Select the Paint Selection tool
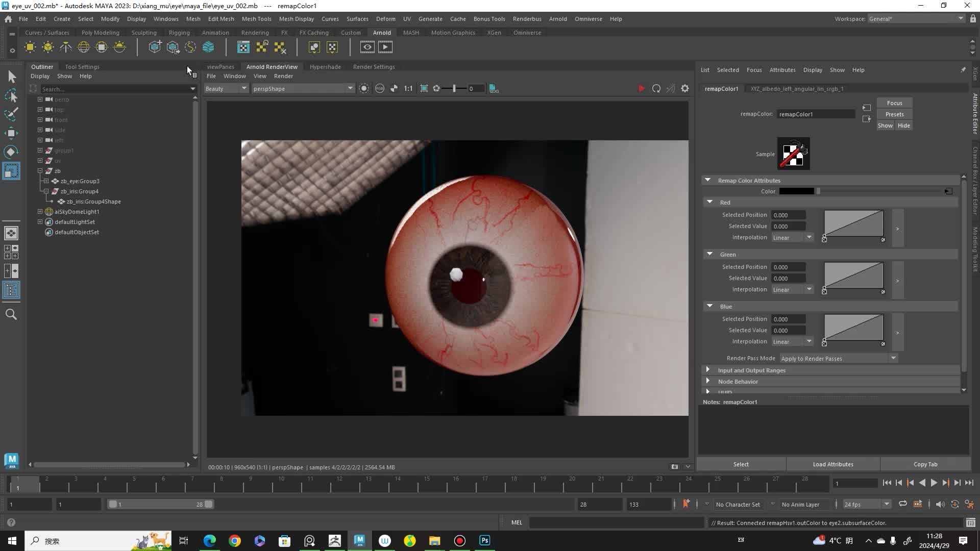This screenshot has height=551, width=980. tap(11, 114)
